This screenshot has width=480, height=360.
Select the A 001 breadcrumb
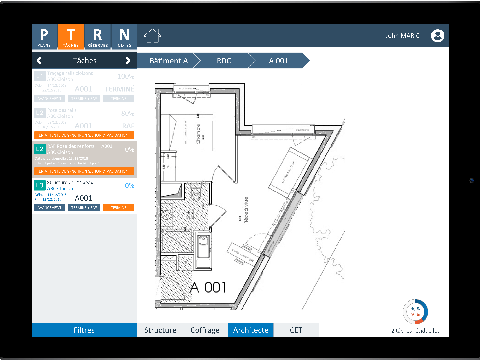(x=279, y=60)
